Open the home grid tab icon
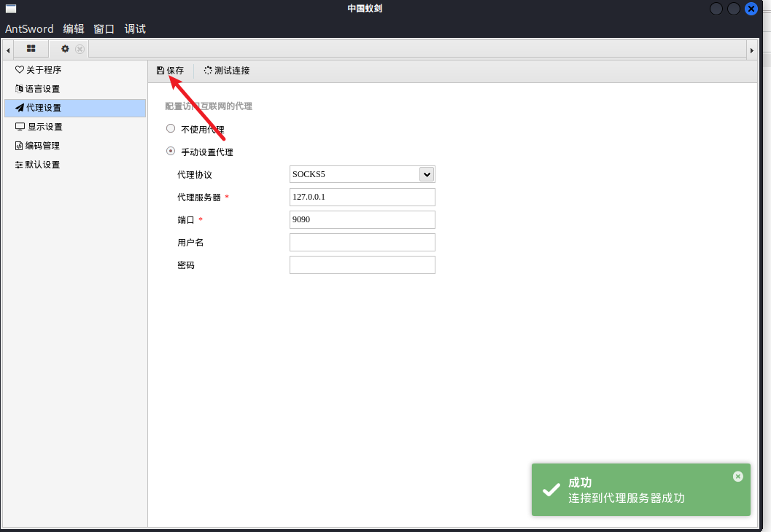 [x=31, y=49]
